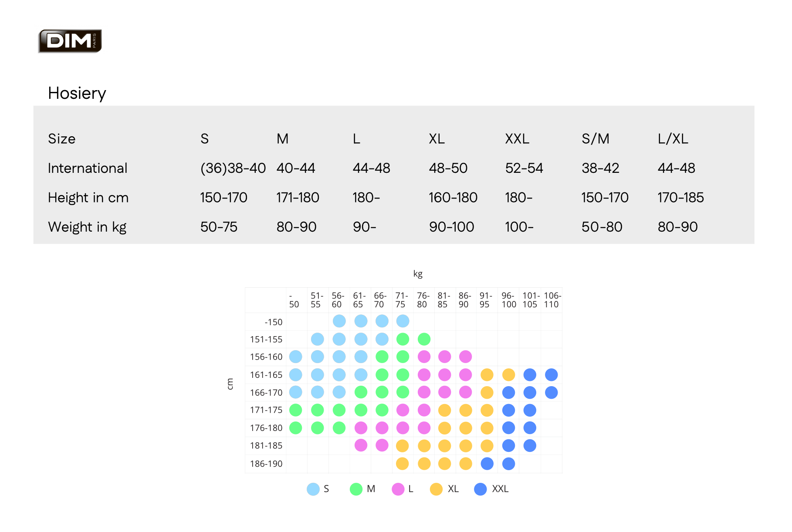Pick the pink L legend circle
Screen dimensions: 792x532
[398, 489]
